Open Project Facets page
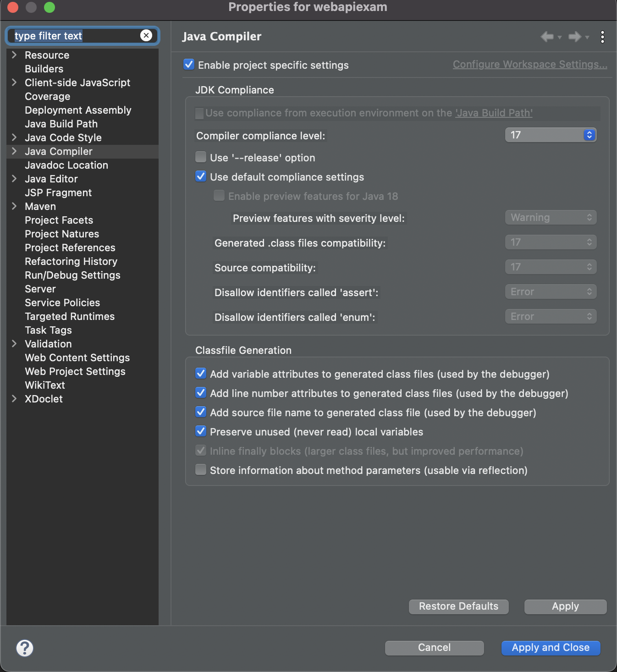The height and width of the screenshot is (672, 617). point(59,220)
